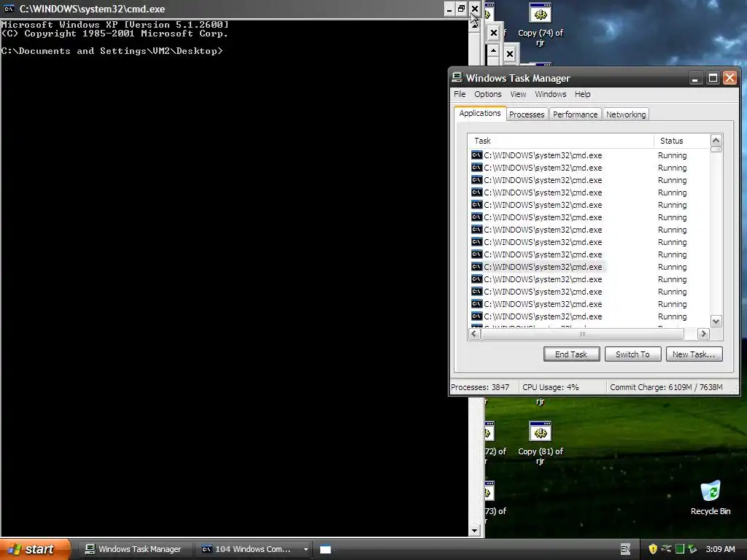Minimize the front cmd.exe window

(449, 9)
